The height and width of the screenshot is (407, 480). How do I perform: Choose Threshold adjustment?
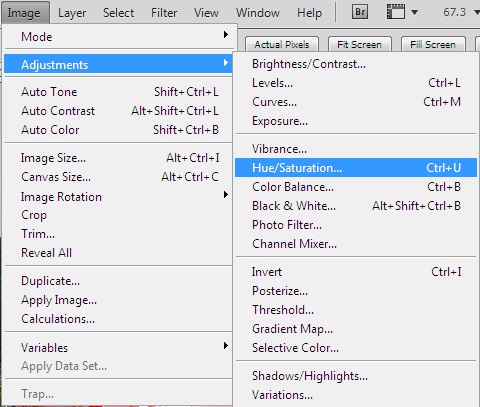[356, 310]
